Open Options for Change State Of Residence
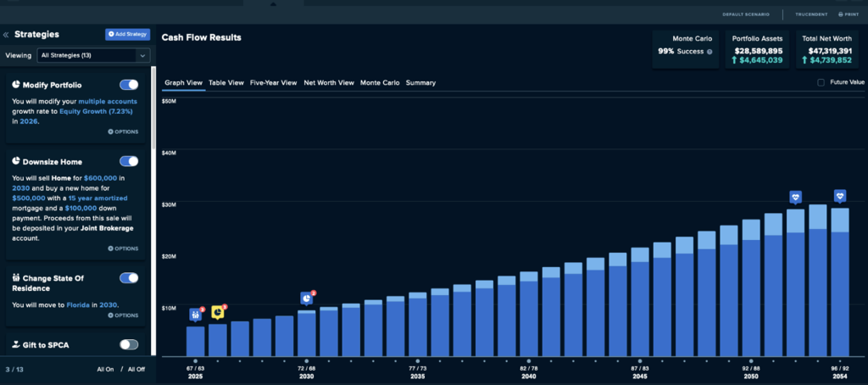The image size is (868, 385). (123, 315)
